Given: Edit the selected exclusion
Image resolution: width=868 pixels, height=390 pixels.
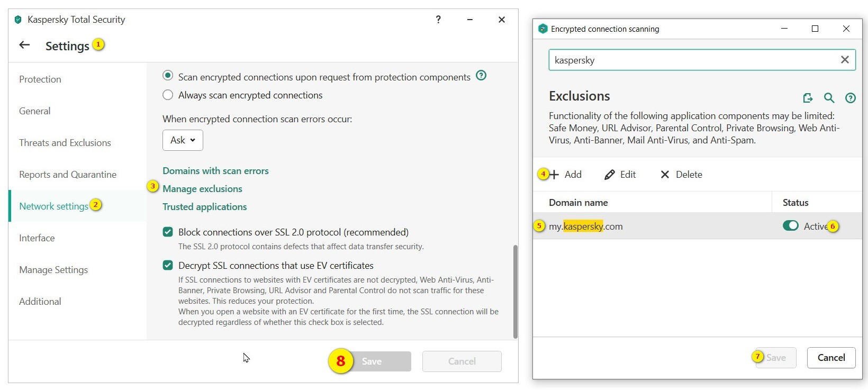Looking at the screenshot, I should click(x=620, y=175).
